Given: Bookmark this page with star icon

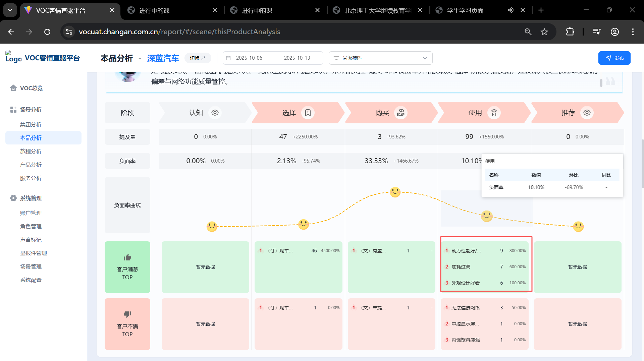Looking at the screenshot, I should [544, 32].
